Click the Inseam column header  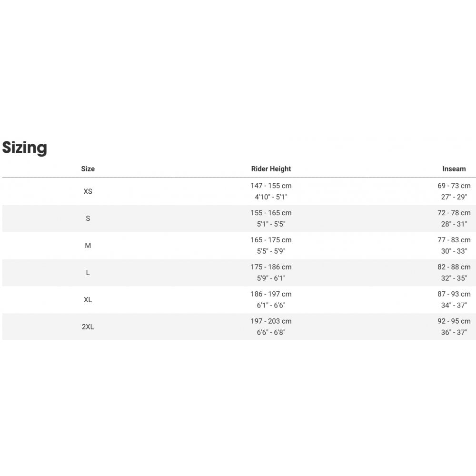(x=454, y=169)
